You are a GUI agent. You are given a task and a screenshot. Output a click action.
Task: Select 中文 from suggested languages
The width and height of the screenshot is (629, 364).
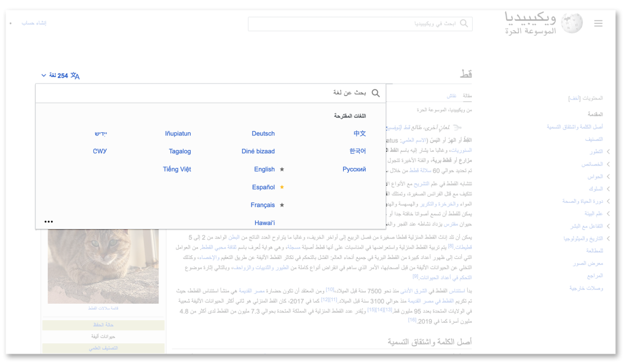coord(360,133)
